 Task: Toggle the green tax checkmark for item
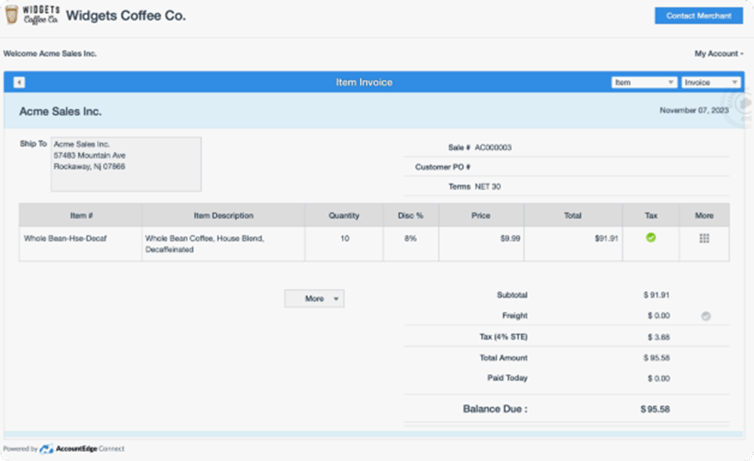point(650,238)
